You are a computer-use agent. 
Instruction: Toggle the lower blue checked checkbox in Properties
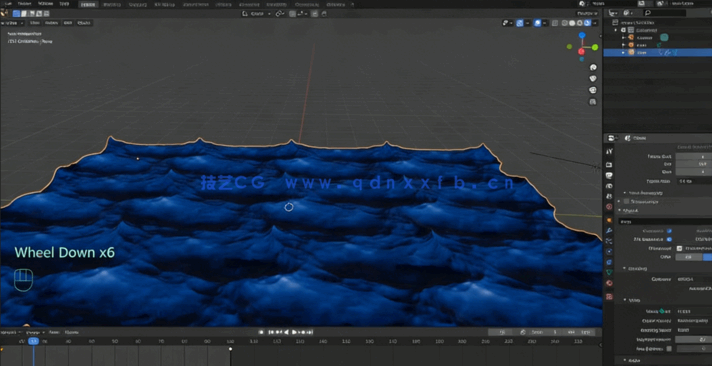[669, 239]
